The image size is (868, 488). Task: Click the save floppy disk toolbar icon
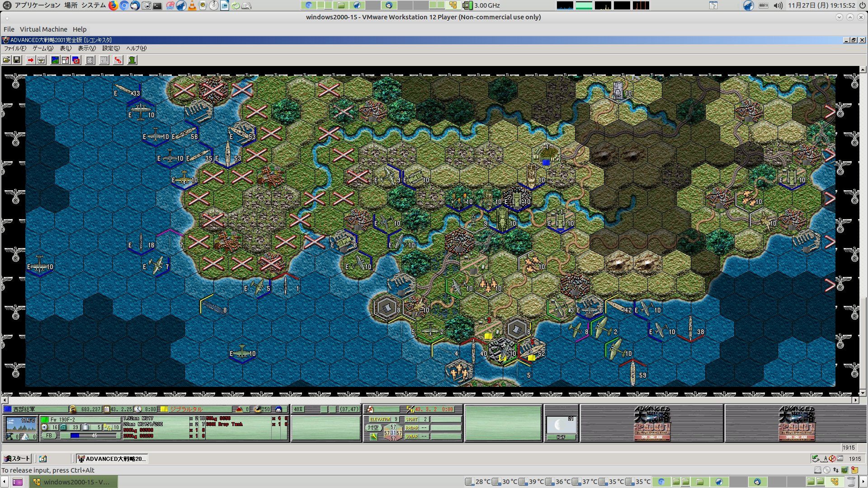(x=17, y=60)
